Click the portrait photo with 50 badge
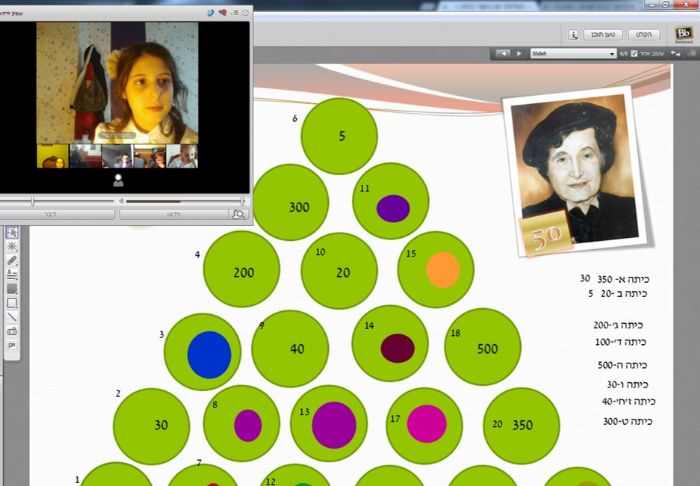This screenshot has height=486, width=700. click(x=578, y=172)
